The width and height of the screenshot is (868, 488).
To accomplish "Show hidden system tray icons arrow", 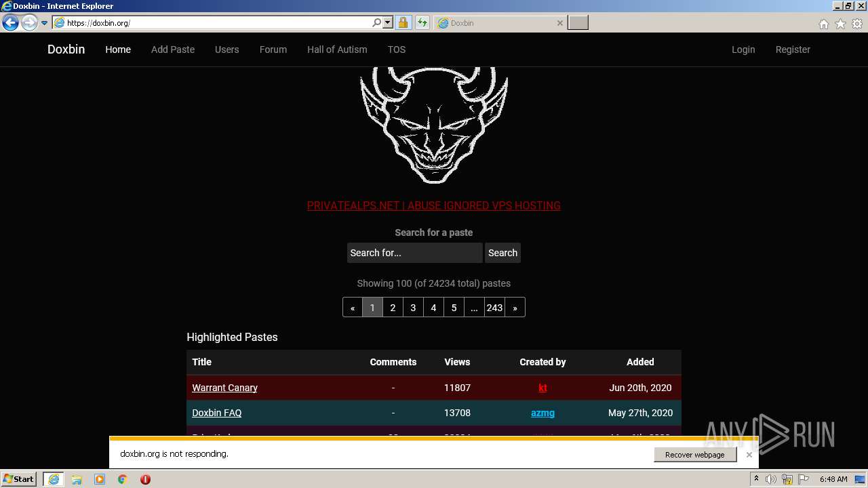I will tap(756, 479).
